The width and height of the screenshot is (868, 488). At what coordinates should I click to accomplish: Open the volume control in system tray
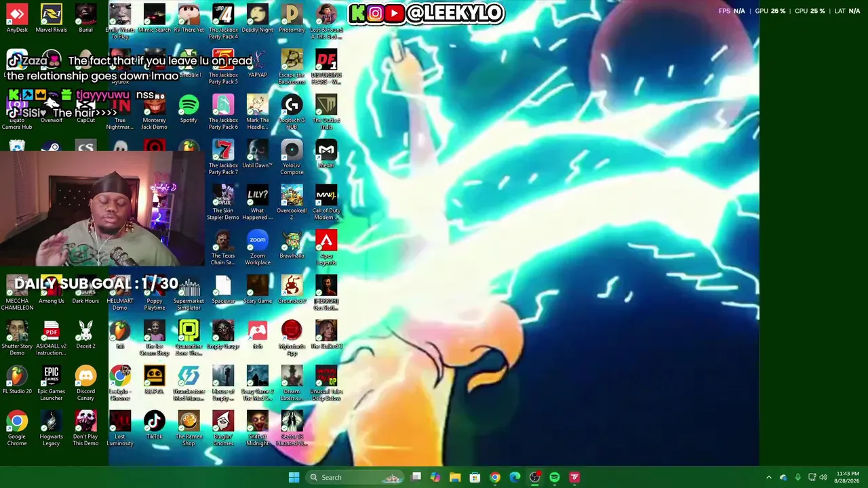click(x=823, y=477)
